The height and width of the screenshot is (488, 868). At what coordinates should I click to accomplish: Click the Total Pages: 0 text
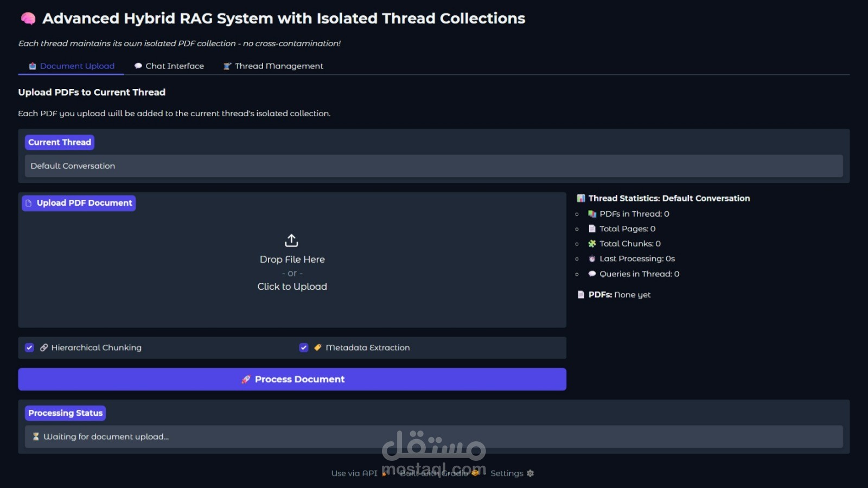click(627, 229)
